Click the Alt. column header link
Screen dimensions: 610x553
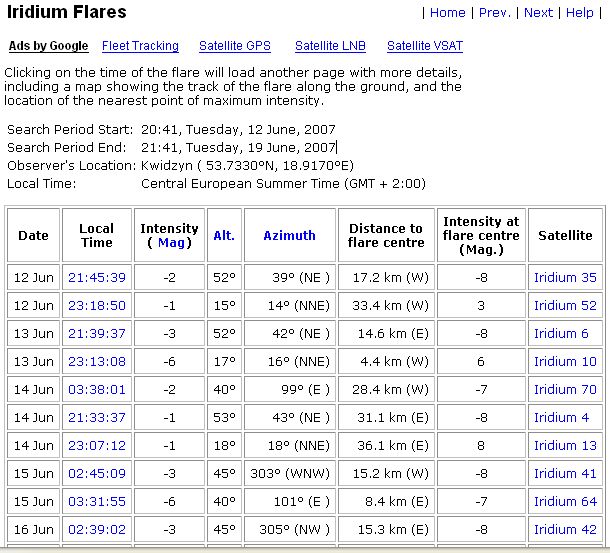tap(224, 236)
